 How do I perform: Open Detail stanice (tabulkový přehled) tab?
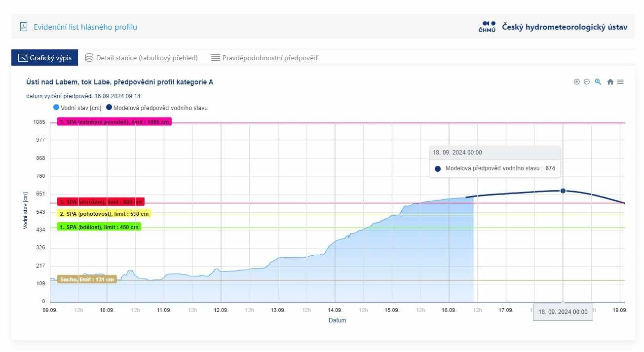[x=146, y=58]
